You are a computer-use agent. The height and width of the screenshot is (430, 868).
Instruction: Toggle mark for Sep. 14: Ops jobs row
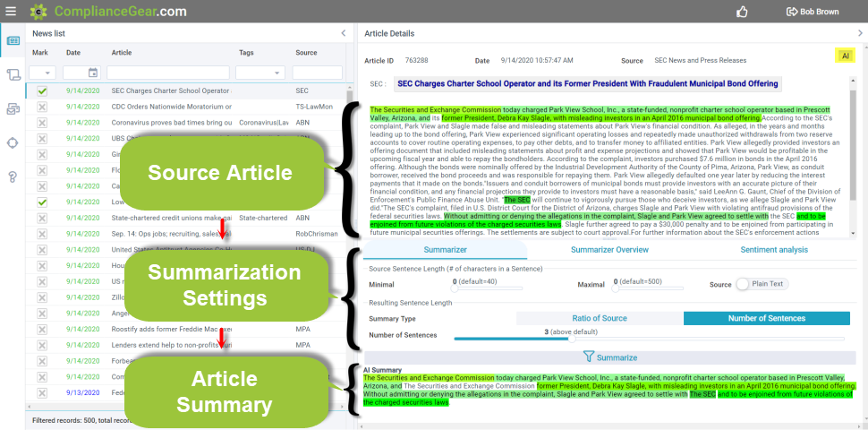pyautogui.click(x=42, y=234)
